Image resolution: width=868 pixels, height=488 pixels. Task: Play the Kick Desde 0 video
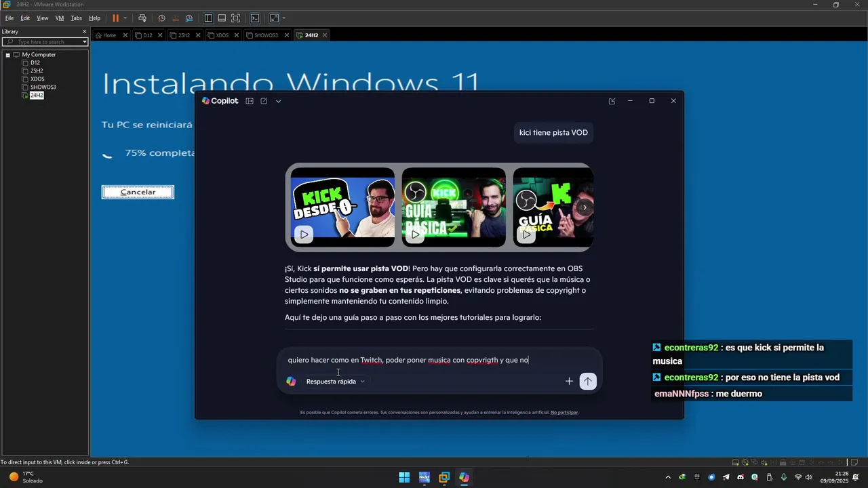304,235
